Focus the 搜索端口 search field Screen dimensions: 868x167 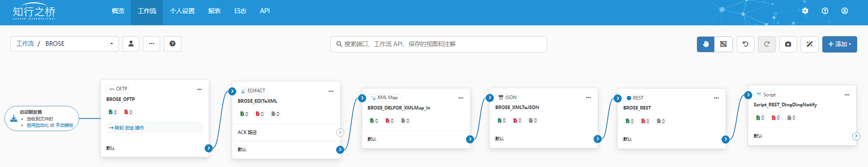point(438,44)
